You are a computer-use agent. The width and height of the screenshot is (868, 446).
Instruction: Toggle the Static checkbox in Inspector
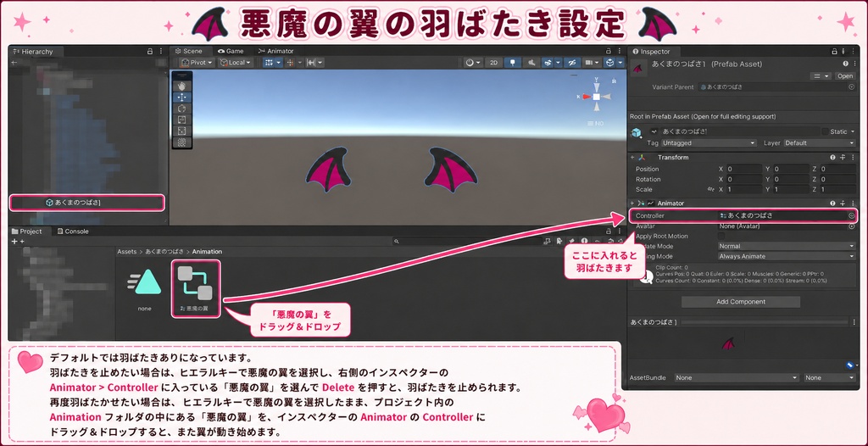(x=825, y=132)
